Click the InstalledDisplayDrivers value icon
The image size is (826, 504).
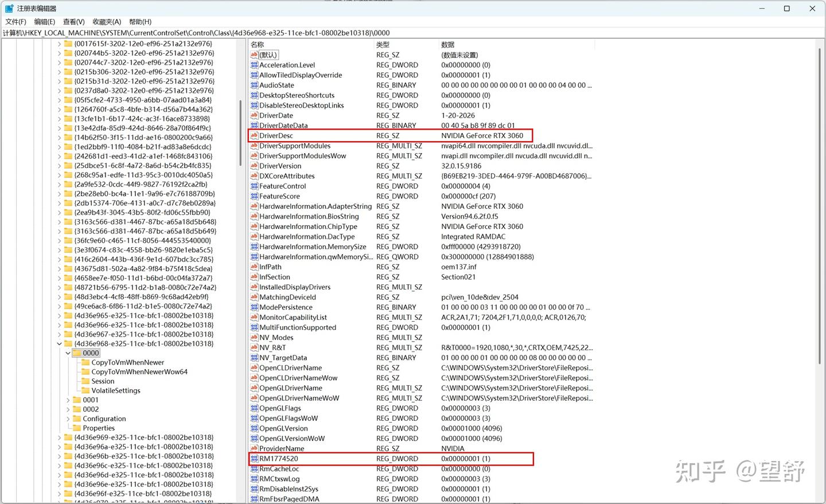254,287
